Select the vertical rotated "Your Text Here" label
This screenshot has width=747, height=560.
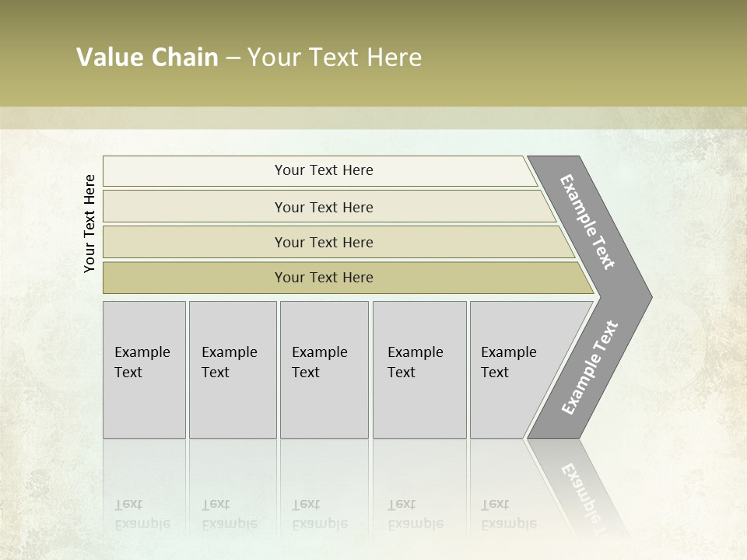click(90, 223)
